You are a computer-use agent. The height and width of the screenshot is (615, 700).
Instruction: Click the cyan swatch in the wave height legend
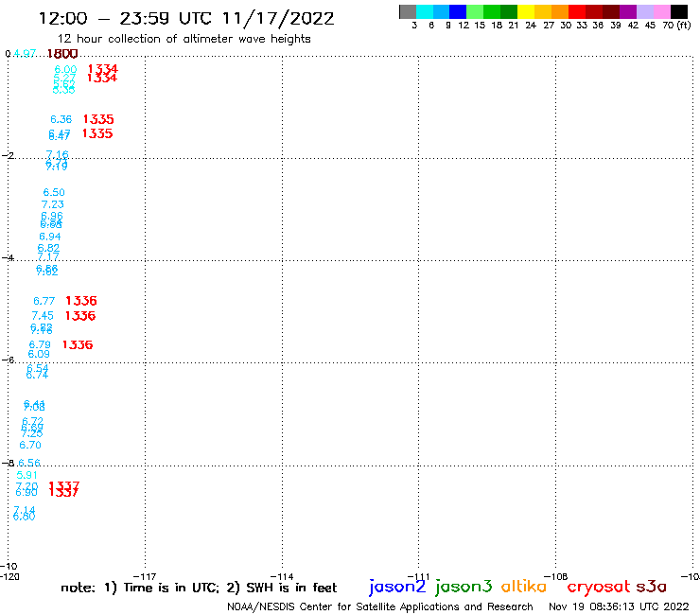coord(425,11)
